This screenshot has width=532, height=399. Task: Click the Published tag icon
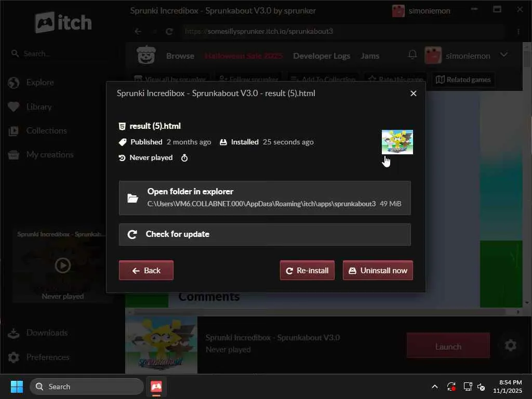[123, 142]
